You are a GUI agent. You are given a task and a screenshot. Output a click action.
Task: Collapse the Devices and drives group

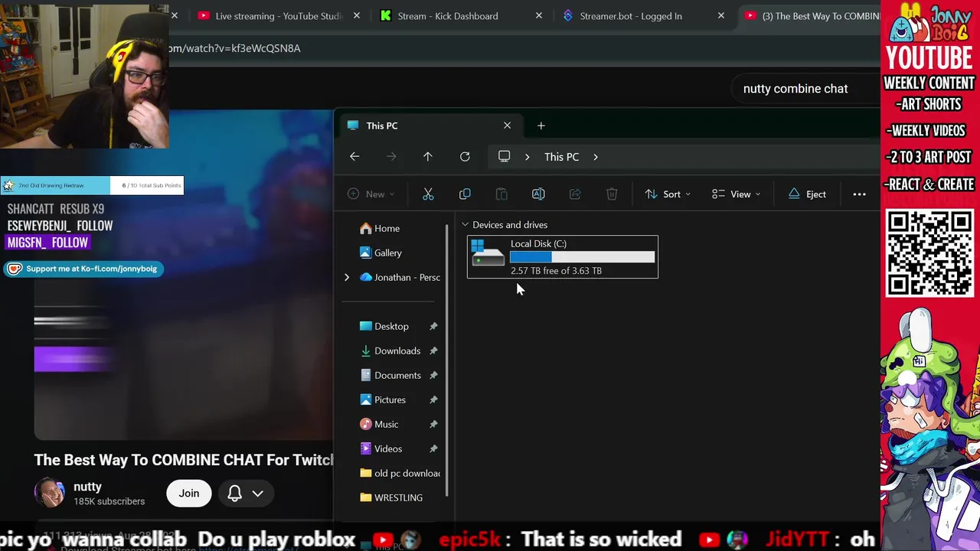point(465,225)
